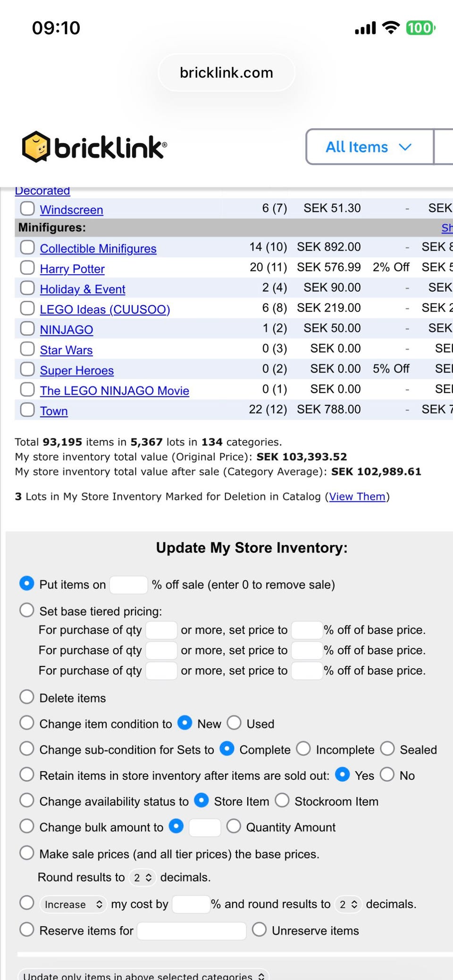Choose Set base tiered pricing option
453x980 pixels.
[27, 610]
